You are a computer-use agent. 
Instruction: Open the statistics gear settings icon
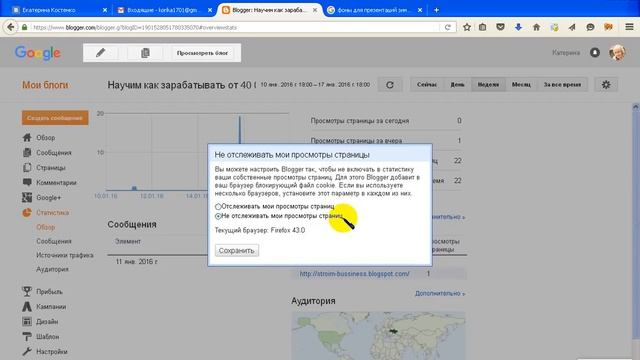pos(606,84)
